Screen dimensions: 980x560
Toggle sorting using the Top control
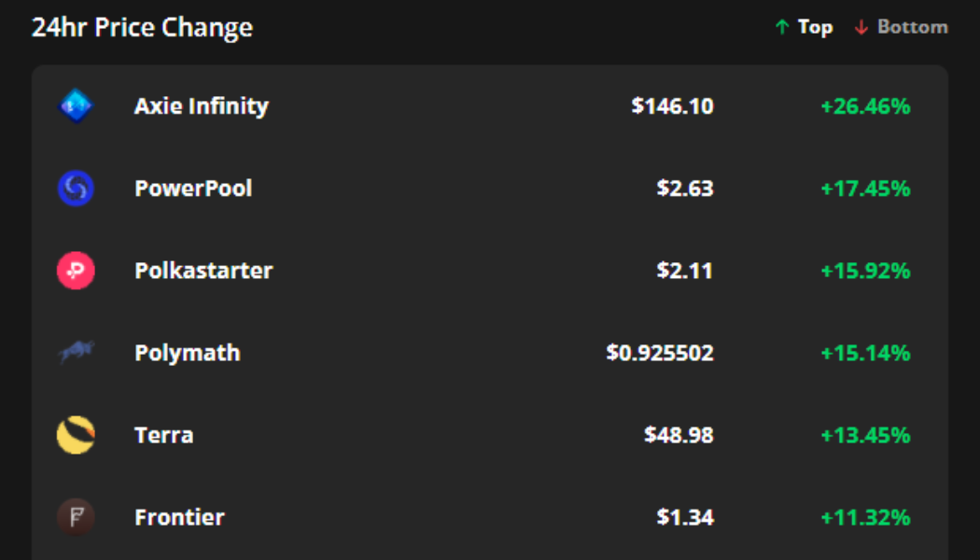point(811,27)
